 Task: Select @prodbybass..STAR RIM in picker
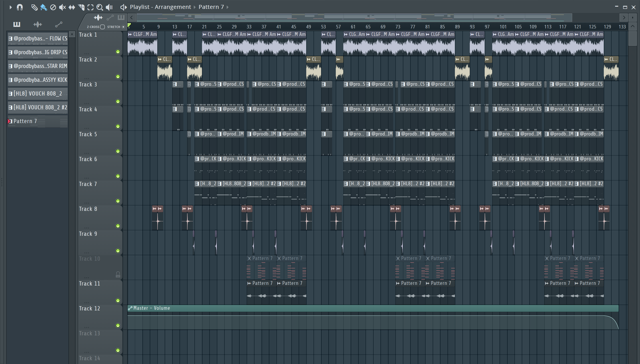click(38, 66)
